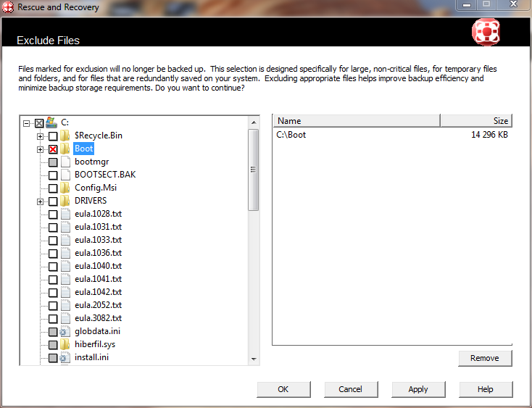Click the $Recycle.Bin folder icon

(65, 136)
